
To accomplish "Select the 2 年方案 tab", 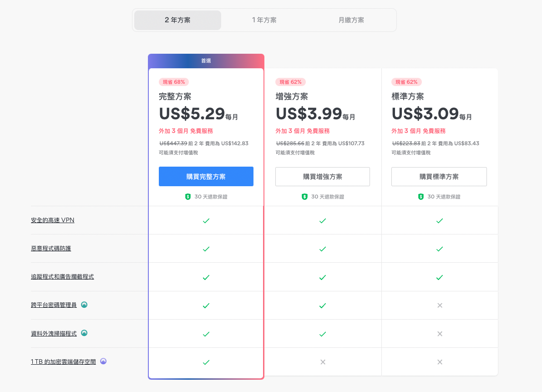I will (x=177, y=20).
